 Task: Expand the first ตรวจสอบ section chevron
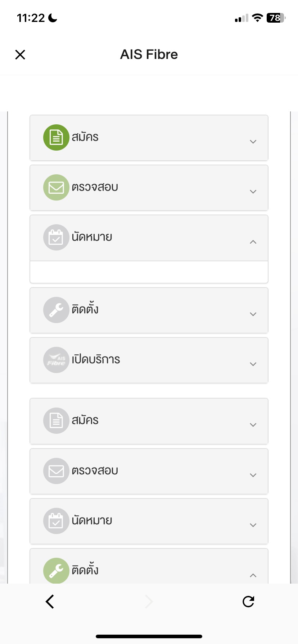[x=253, y=192]
